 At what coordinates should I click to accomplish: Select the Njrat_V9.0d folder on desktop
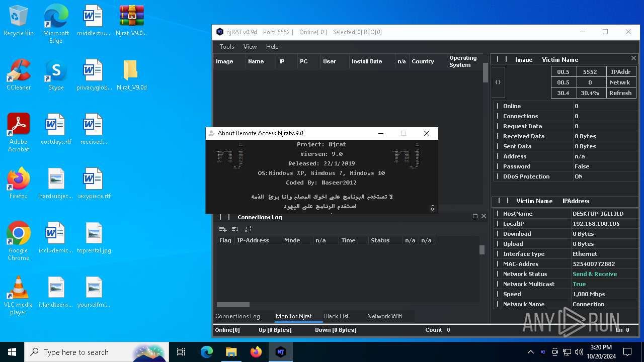pos(131,75)
